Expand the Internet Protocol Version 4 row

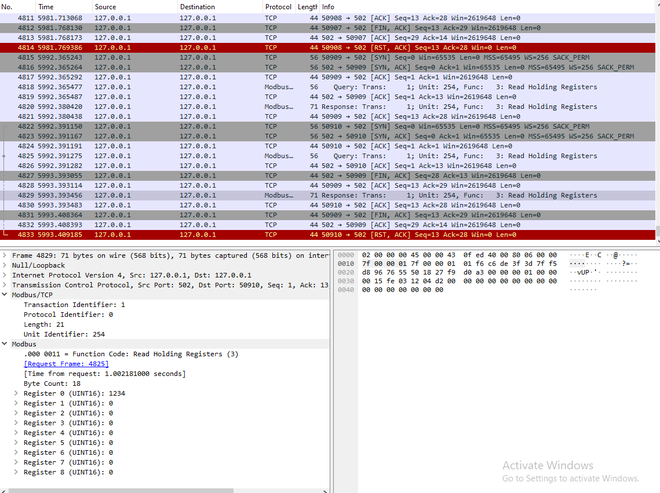click(5, 275)
